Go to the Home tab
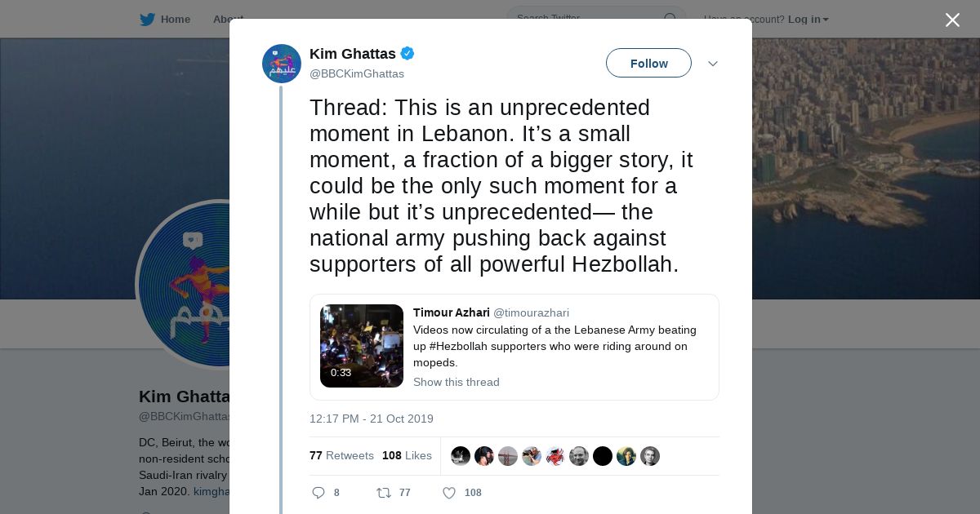Viewport: 980px width, 514px height. tap(175, 20)
